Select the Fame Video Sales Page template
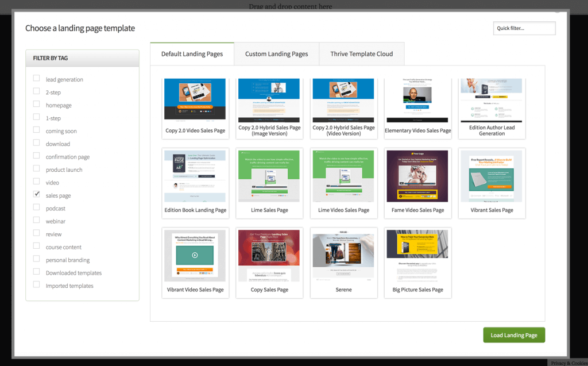Screen dimensions: 588x366 pyautogui.click(x=417, y=183)
